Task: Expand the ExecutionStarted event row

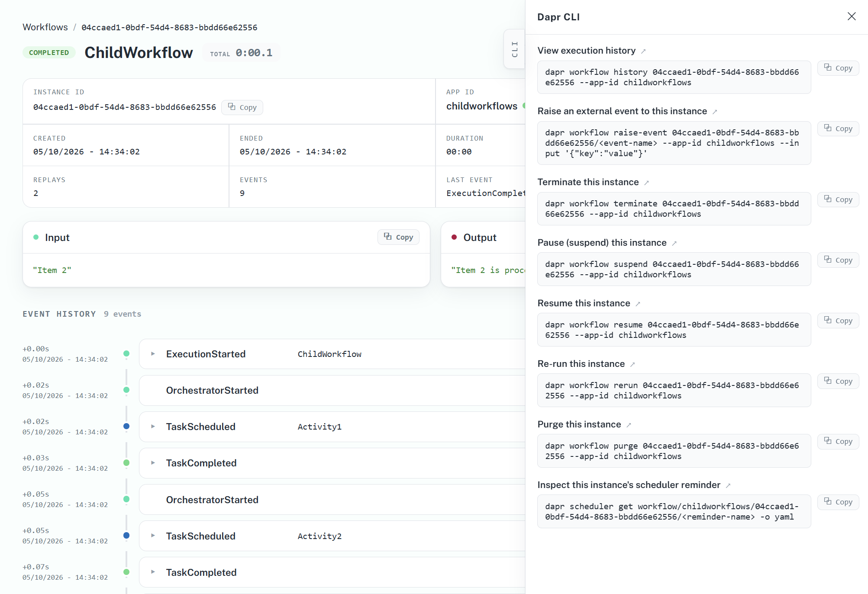Action: (x=153, y=354)
